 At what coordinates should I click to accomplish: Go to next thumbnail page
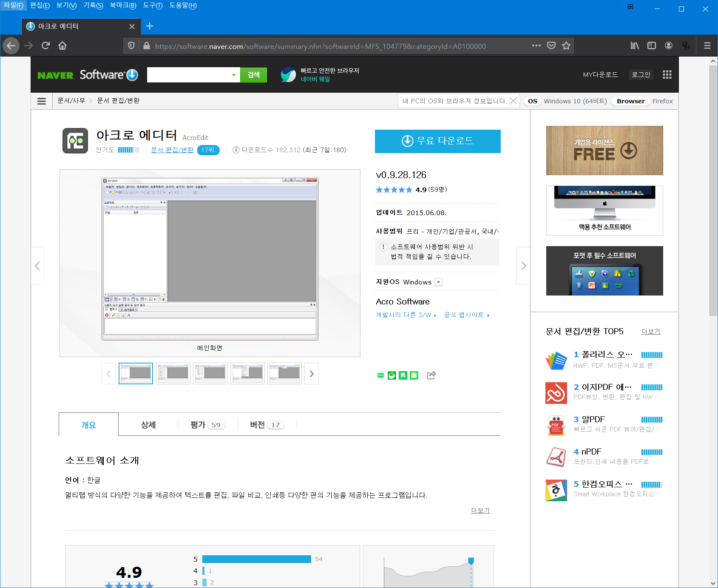coord(312,374)
